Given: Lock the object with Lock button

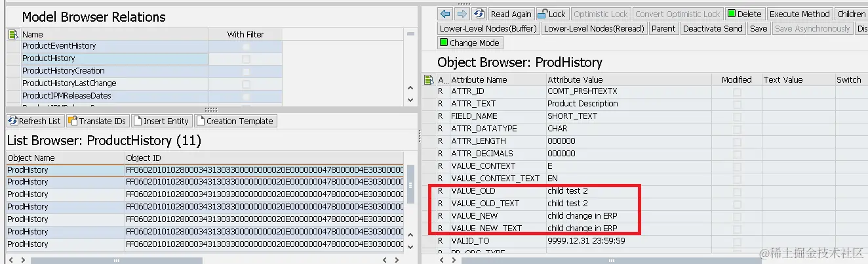Looking at the screenshot, I should tap(552, 14).
